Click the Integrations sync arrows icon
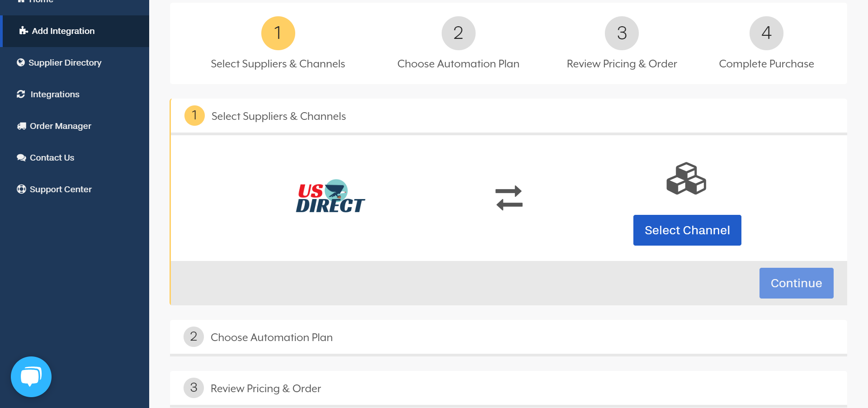This screenshot has height=408, width=868. [21, 94]
